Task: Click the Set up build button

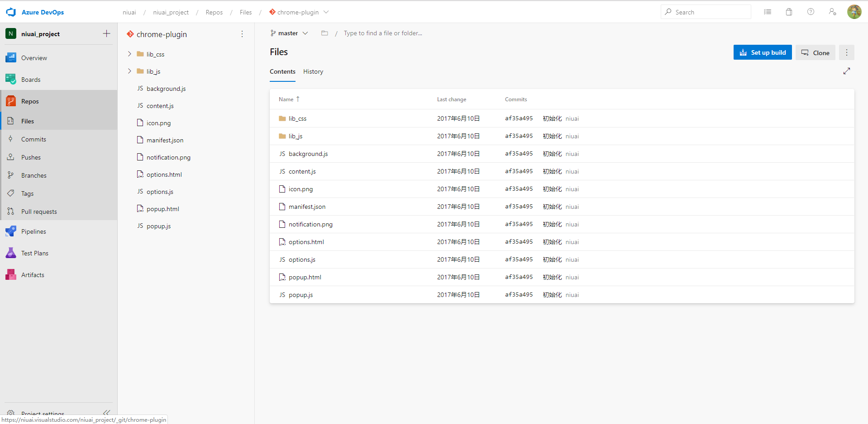Action: pos(762,52)
